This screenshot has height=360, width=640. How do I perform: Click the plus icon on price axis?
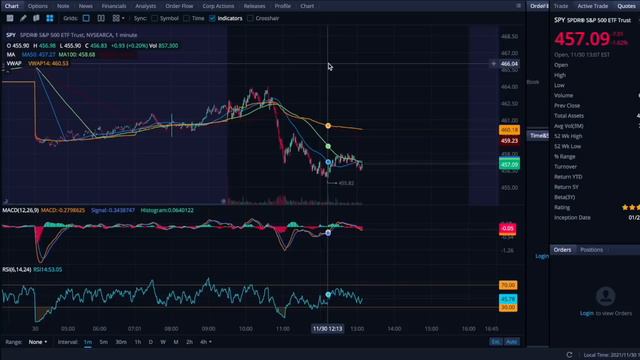pyautogui.click(x=493, y=64)
